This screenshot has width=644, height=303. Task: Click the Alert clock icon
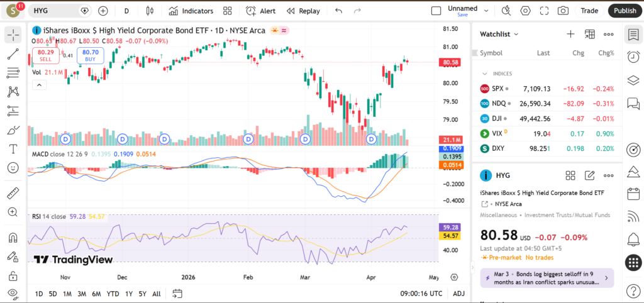pyautogui.click(x=251, y=11)
